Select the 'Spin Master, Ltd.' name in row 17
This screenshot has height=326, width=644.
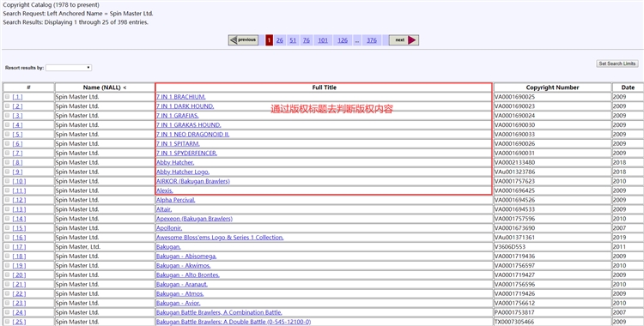(78, 247)
